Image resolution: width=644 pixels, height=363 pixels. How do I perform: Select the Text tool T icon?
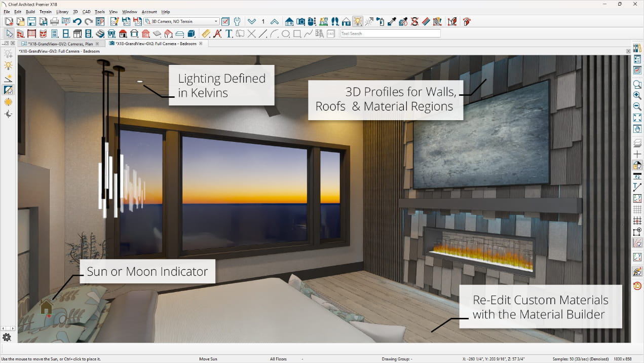[x=229, y=34]
